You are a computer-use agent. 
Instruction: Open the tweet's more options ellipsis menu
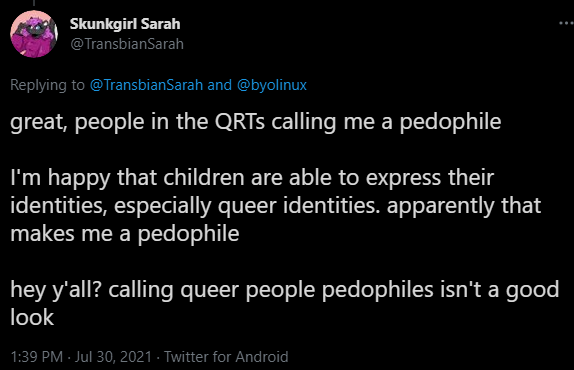click(x=567, y=23)
